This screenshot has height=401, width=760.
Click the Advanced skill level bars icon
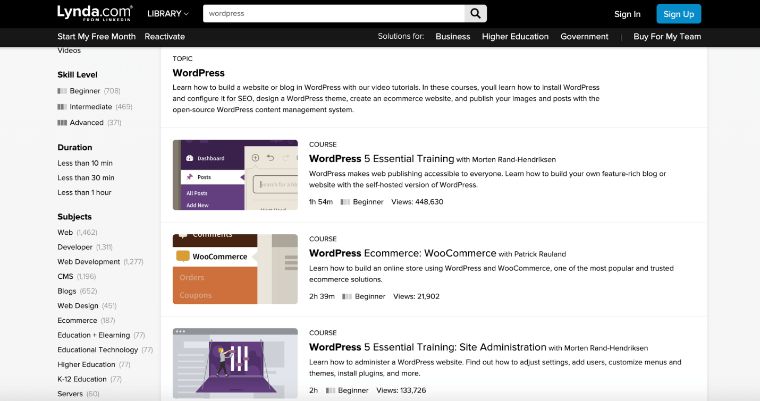pyautogui.click(x=62, y=122)
